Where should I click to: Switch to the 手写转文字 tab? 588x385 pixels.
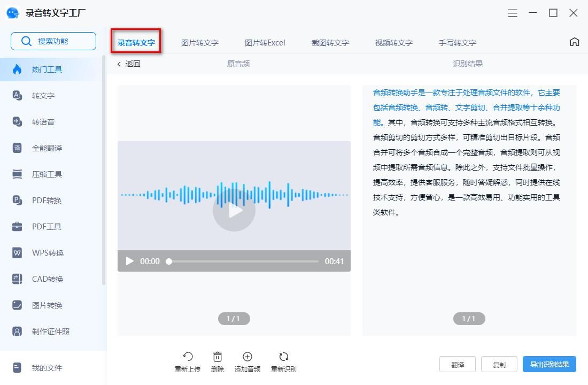coord(458,43)
